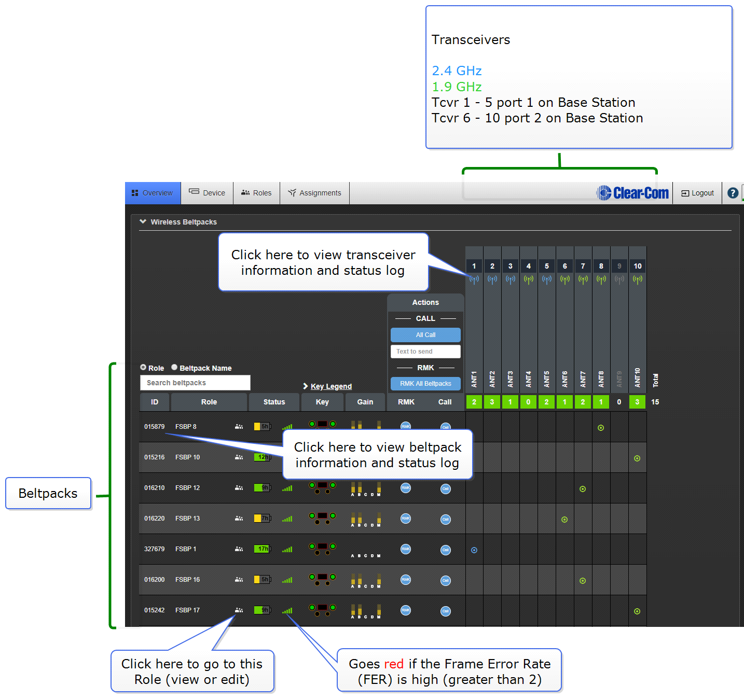Collapse the Wireless Beltpacks section

(143, 221)
